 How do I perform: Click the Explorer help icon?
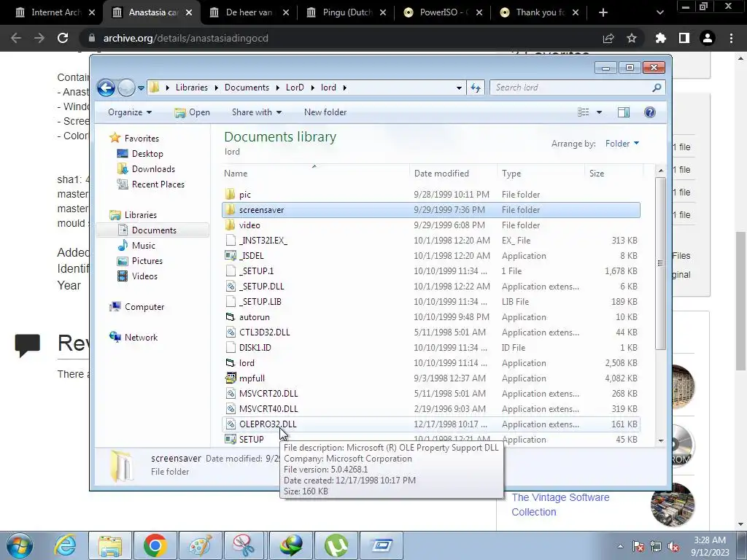[649, 112]
